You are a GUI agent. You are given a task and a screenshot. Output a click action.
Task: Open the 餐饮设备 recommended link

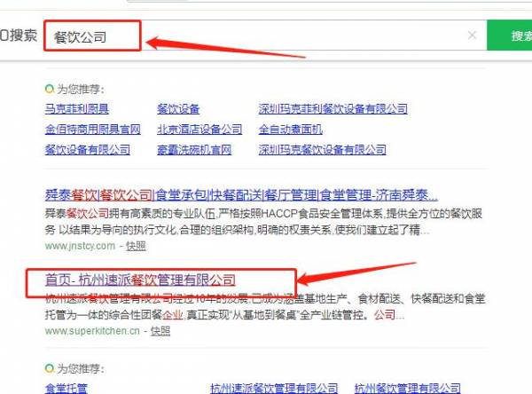(x=179, y=109)
